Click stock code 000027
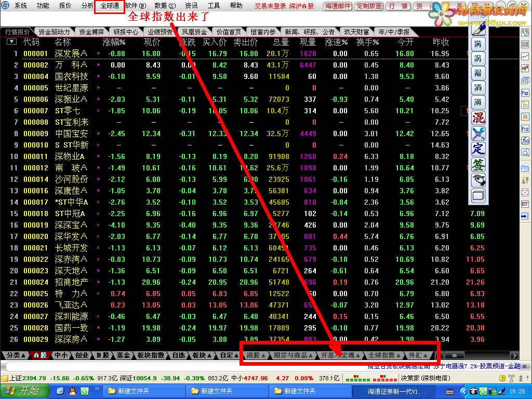Screen dimensions: 532x399 (36, 316)
